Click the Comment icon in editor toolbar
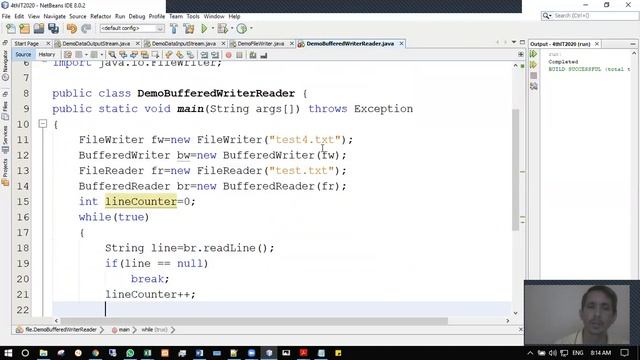Image resolution: width=640 pixels, height=360 pixels. 253,55
